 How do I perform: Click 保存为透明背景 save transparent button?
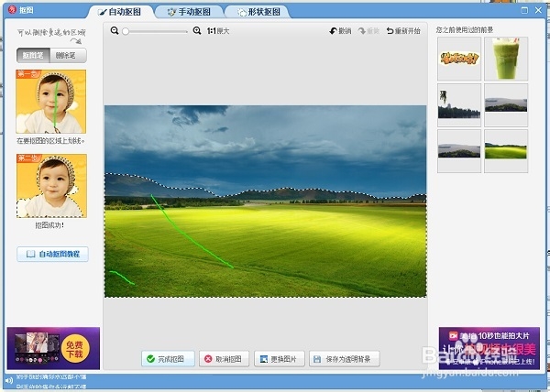344,359
